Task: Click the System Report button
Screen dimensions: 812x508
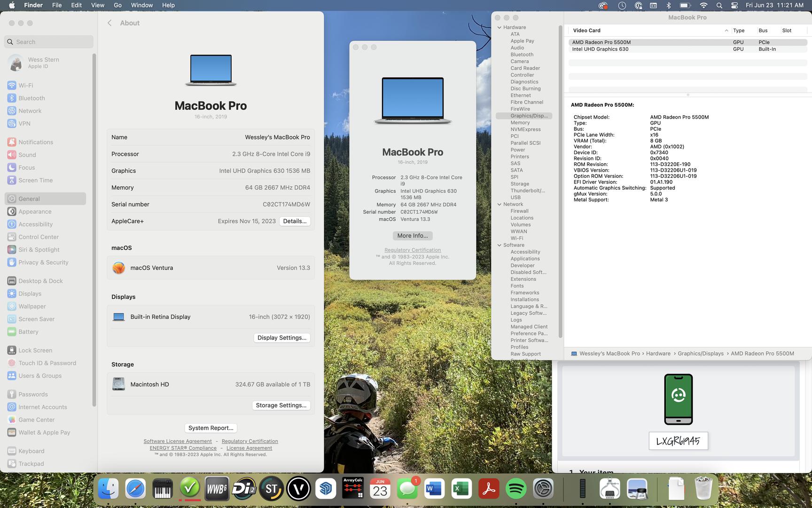Action: tap(211, 428)
